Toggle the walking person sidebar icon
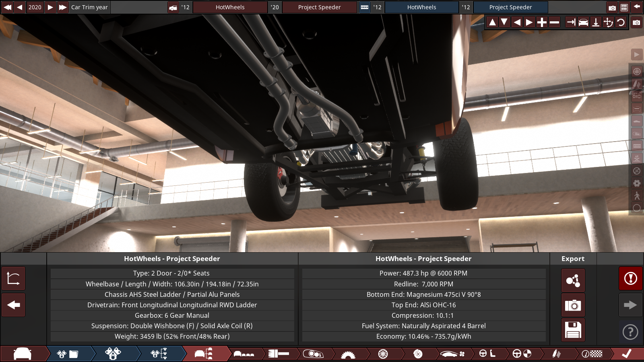The height and width of the screenshot is (362, 644). pyautogui.click(x=637, y=196)
